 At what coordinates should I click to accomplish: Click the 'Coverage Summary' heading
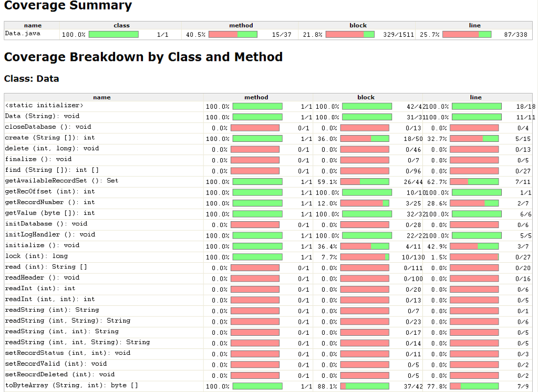pyautogui.click(x=68, y=6)
